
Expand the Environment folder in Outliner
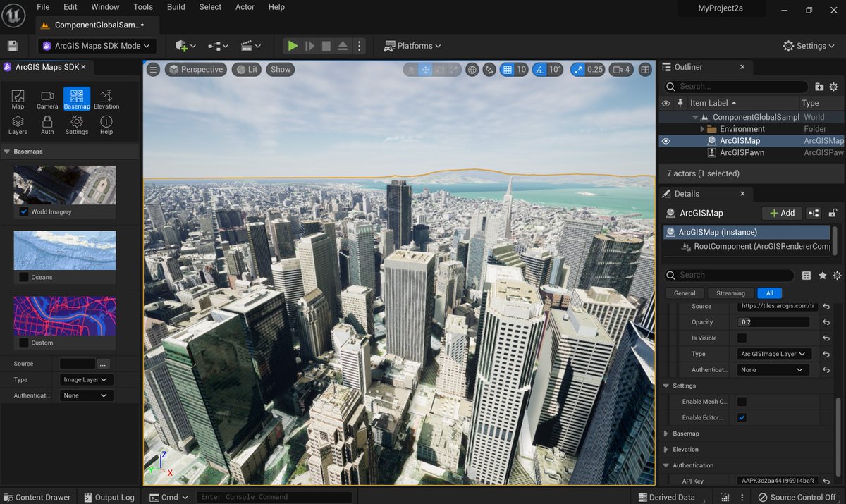(x=702, y=130)
